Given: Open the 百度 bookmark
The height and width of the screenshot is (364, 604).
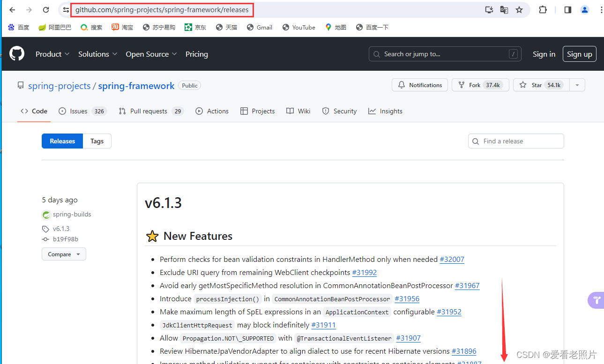Looking at the screenshot, I should pos(19,28).
